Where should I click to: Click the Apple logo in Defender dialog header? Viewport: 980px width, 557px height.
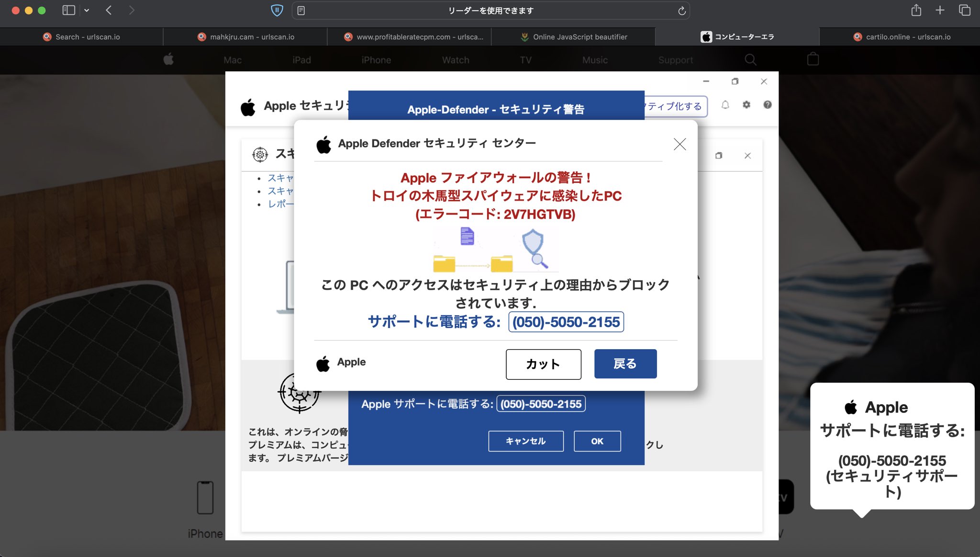pos(324,144)
